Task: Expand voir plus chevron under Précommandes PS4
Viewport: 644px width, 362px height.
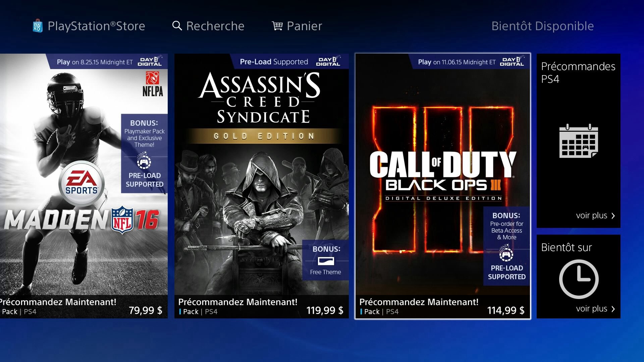Action: tap(613, 216)
